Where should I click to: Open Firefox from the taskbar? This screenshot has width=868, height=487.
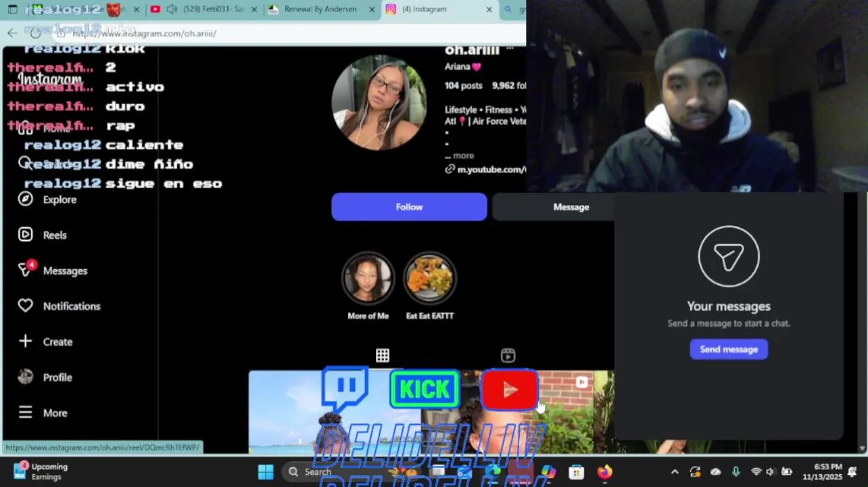click(604, 471)
